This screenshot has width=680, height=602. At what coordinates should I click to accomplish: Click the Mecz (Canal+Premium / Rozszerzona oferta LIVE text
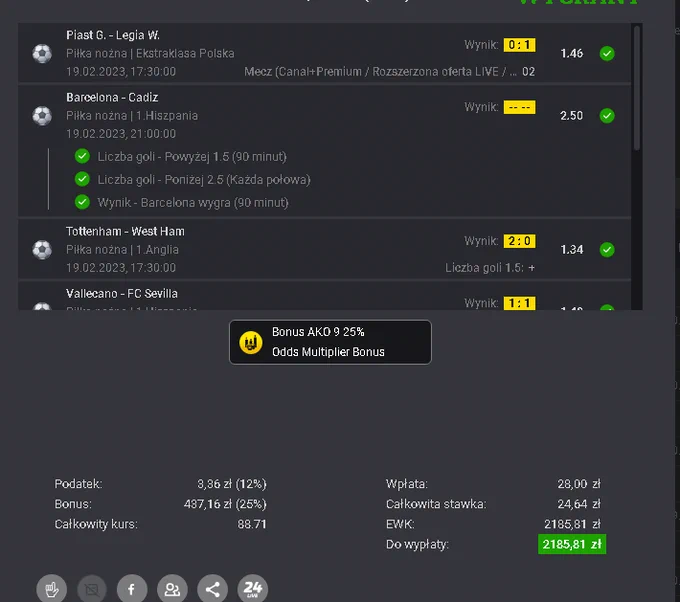(x=381, y=72)
